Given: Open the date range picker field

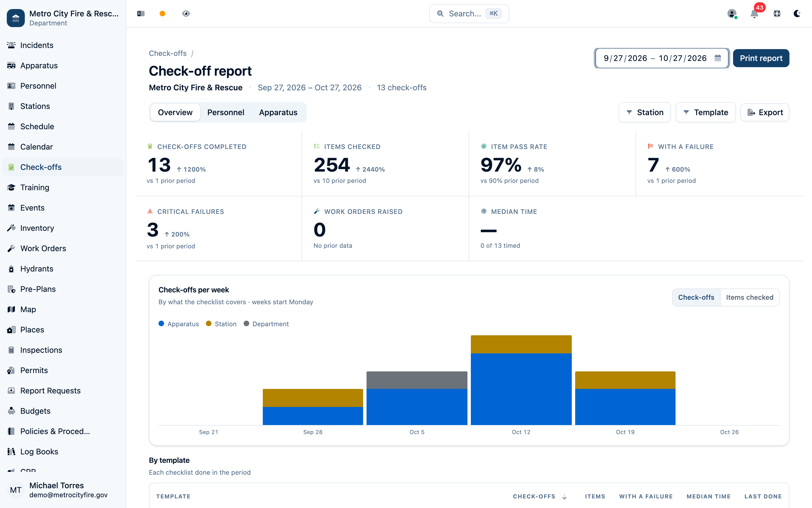Looking at the screenshot, I should click(x=662, y=58).
